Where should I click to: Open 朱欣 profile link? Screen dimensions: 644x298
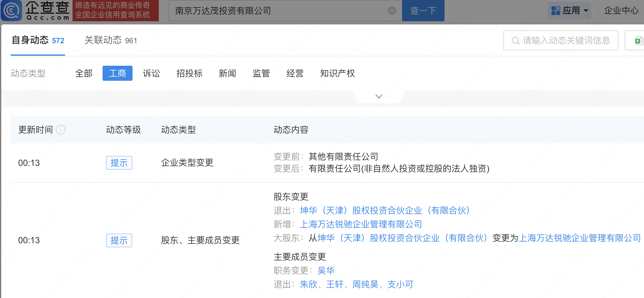tap(309, 284)
